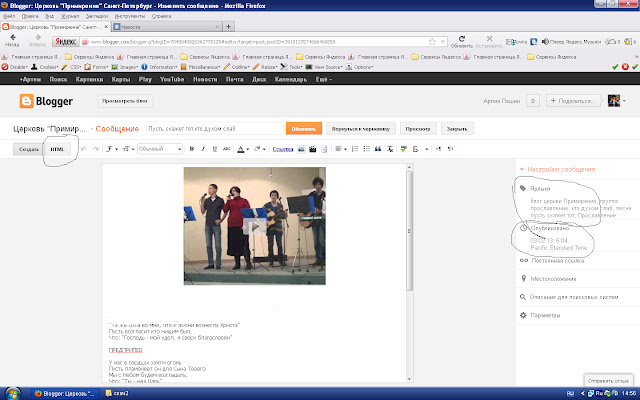Click the Underline formatting icon

tap(214, 149)
